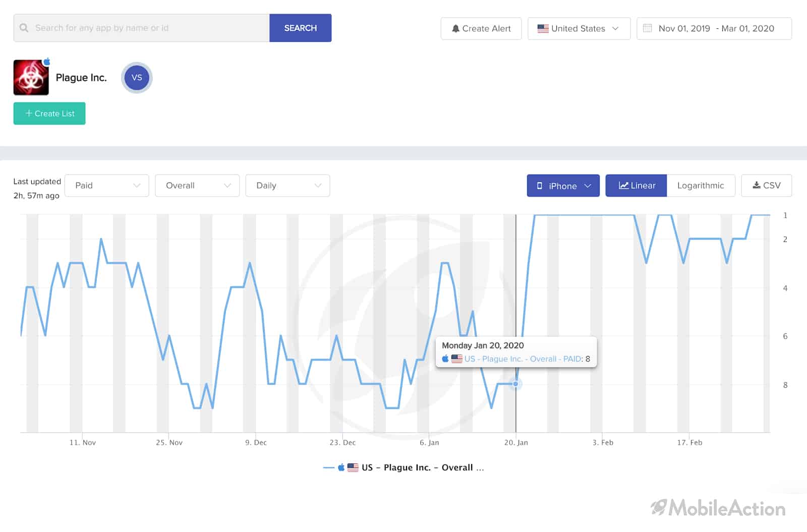
Task: Click the bell icon in Create Alert
Action: coord(455,29)
